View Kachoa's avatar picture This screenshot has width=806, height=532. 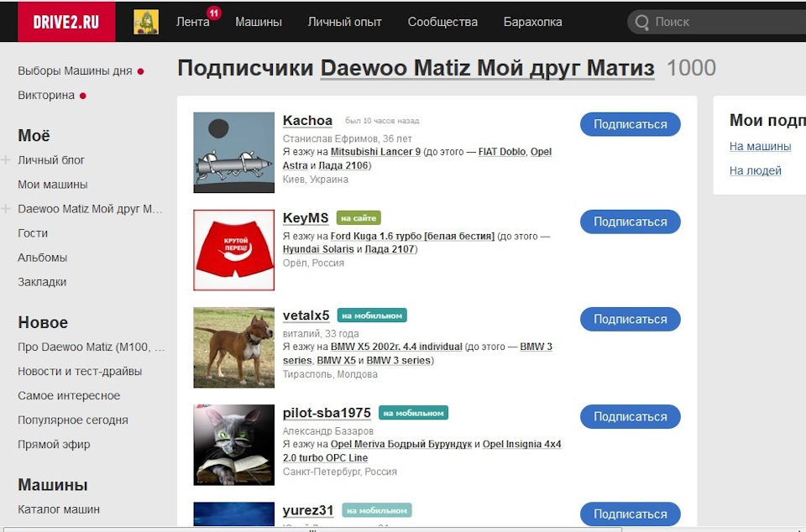(x=234, y=153)
